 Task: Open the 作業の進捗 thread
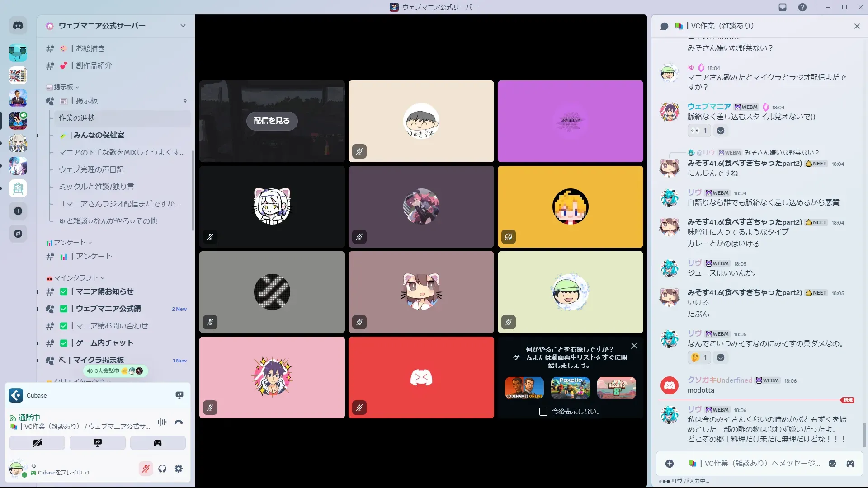(x=77, y=118)
